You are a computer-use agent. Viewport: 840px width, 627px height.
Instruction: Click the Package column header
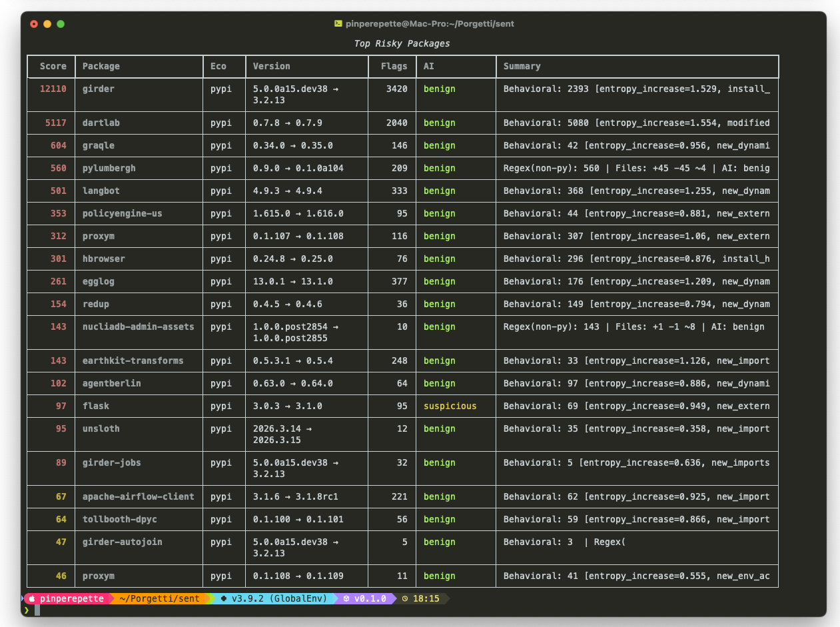click(101, 67)
